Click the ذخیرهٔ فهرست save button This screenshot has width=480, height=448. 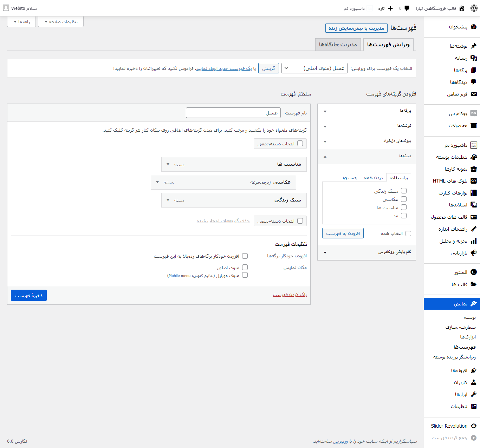(29, 295)
